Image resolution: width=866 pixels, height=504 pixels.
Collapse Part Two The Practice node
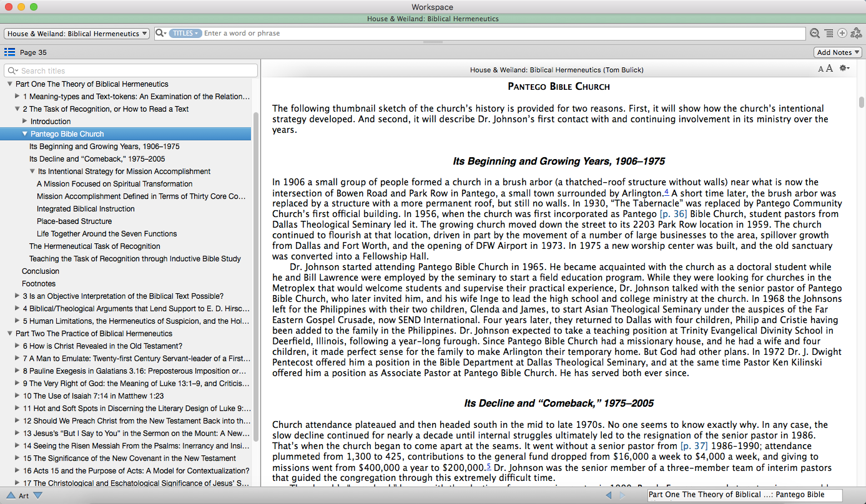[10, 334]
